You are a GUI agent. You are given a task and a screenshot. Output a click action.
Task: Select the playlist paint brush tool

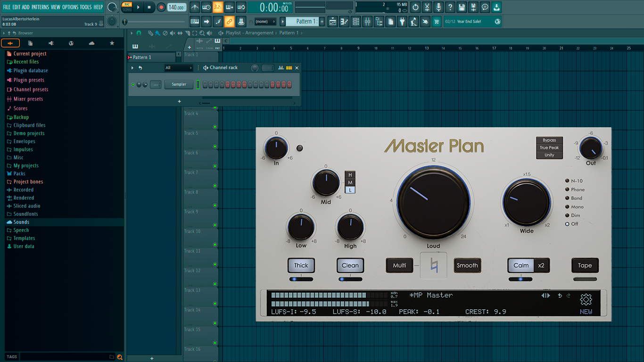[x=157, y=33]
